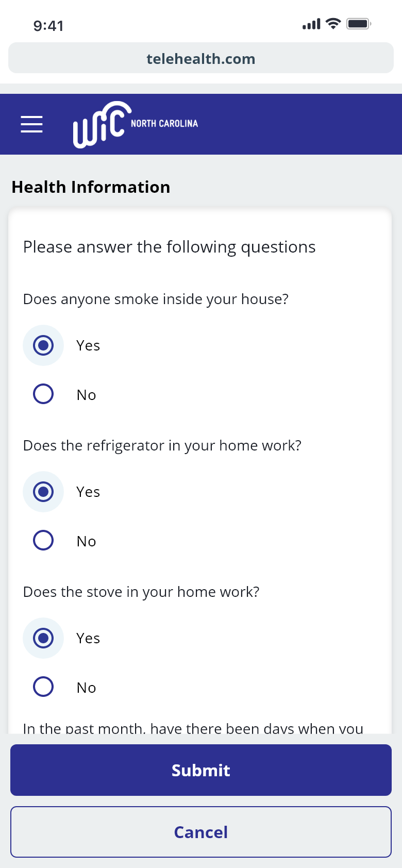
Task: Tap the Wi-Fi status icon
Action: [x=333, y=24]
